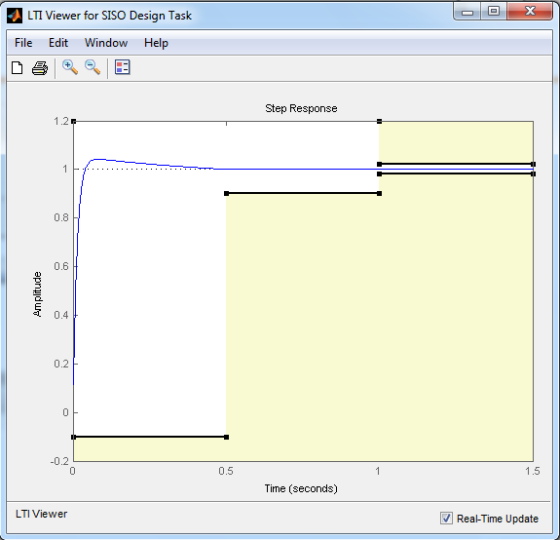The height and width of the screenshot is (540, 560).
Task: Minimize the LTI Viewer window
Action: pos(467,12)
